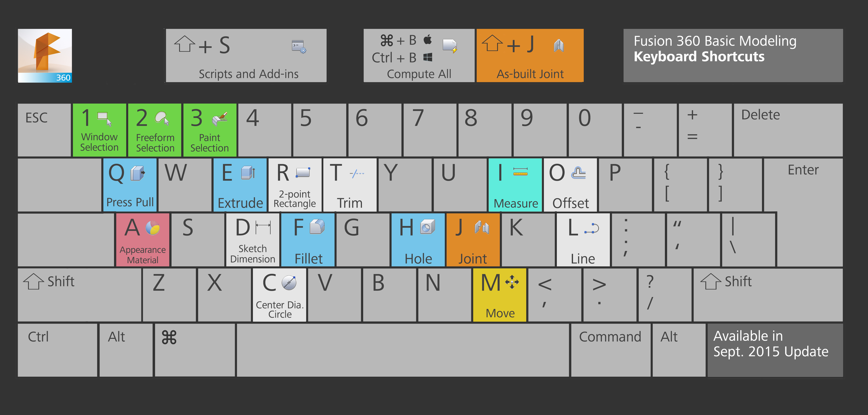Click the Offset icon on O key

tap(578, 173)
